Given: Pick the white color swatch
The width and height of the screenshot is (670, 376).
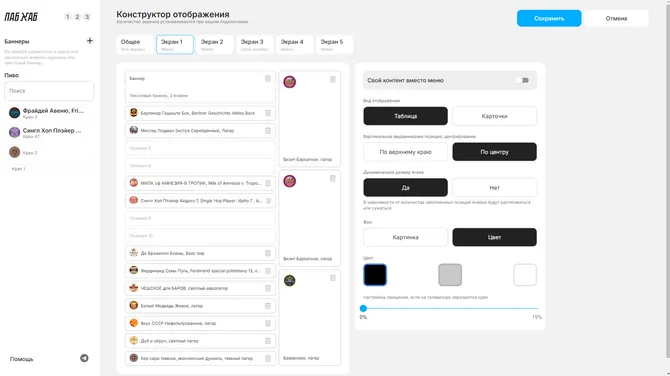Looking at the screenshot, I should [525, 275].
